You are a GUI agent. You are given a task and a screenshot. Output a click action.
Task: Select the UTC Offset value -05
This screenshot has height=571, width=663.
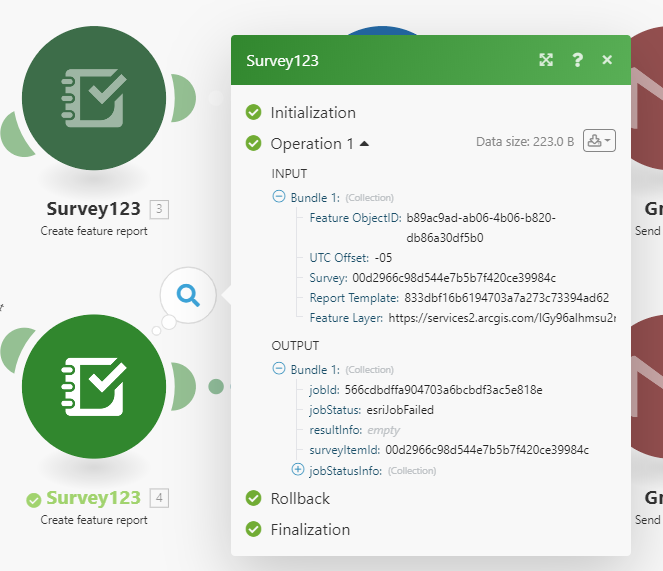384,258
